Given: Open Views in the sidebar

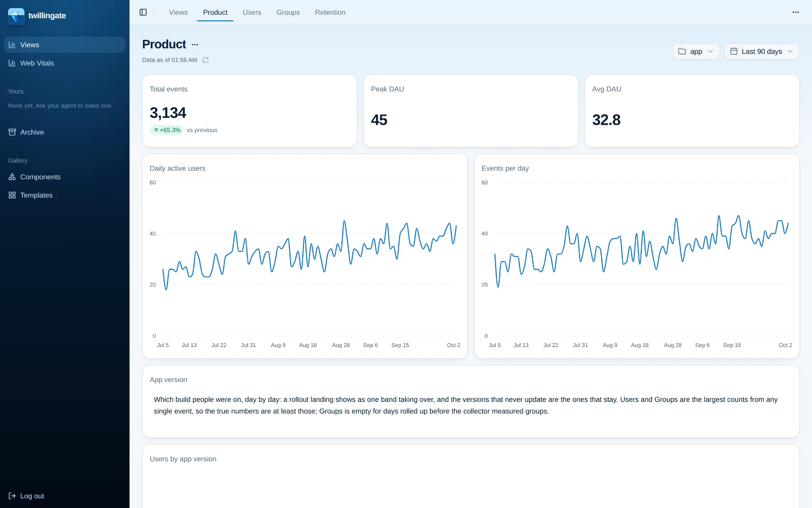Looking at the screenshot, I should coord(65,45).
